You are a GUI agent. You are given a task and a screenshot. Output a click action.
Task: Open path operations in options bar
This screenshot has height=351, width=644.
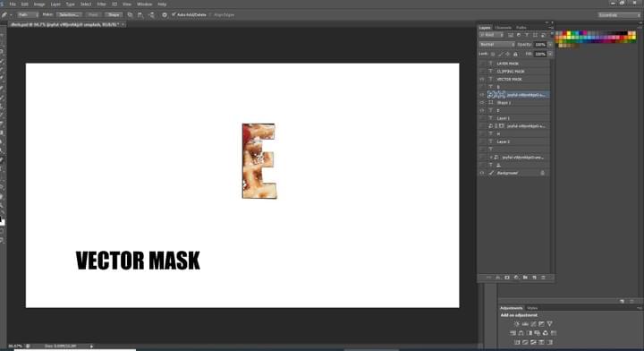click(131, 15)
